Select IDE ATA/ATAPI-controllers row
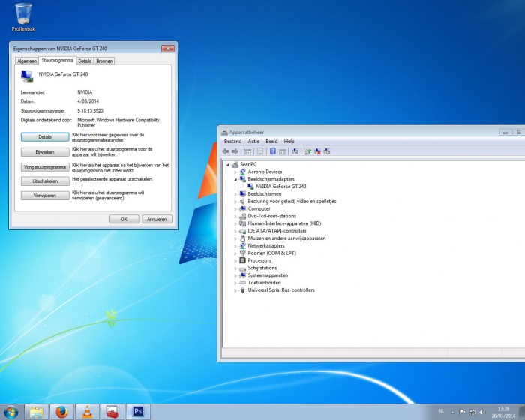 pos(277,231)
